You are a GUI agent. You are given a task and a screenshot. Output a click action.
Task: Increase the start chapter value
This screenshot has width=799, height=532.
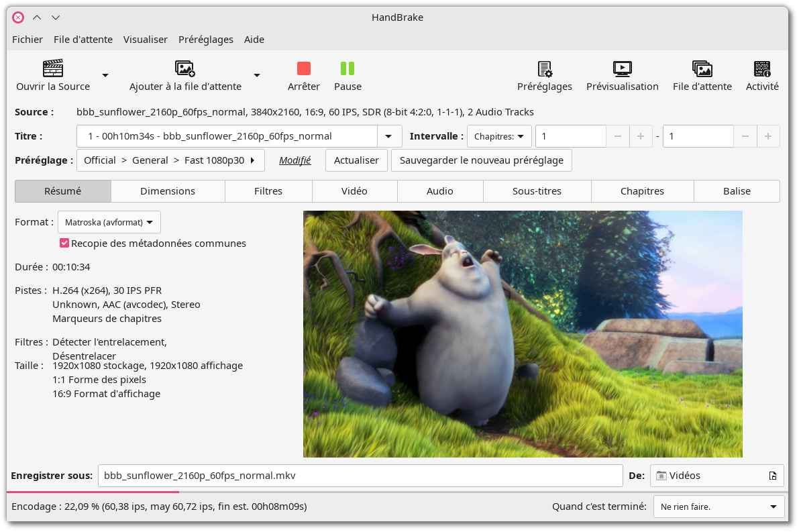coord(641,136)
